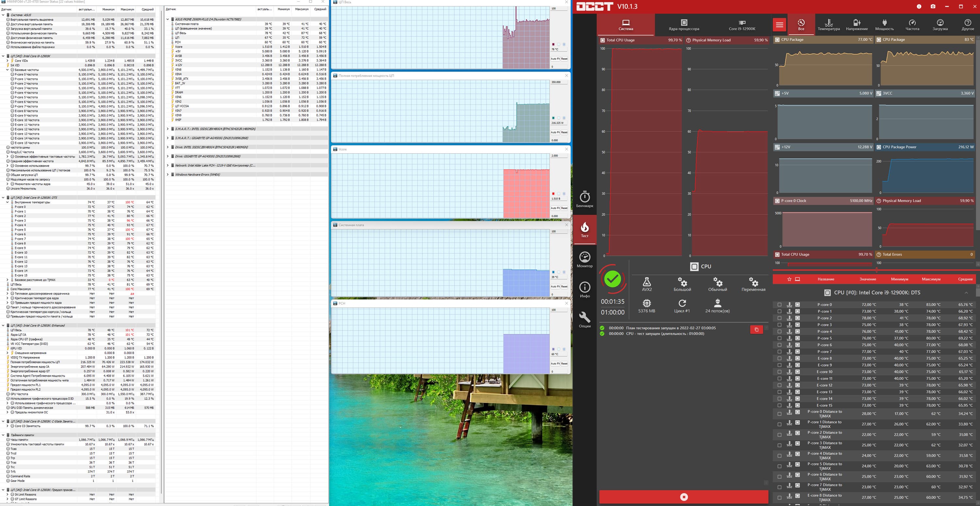Click the red color swatch on the Vcore graph

point(553,194)
